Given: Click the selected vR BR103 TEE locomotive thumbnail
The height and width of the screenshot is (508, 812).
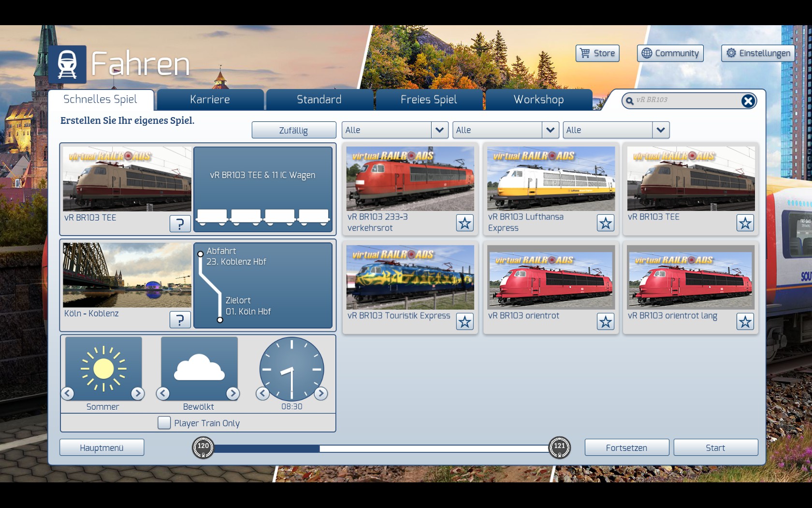Looking at the screenshot, I should click(127, 179).
